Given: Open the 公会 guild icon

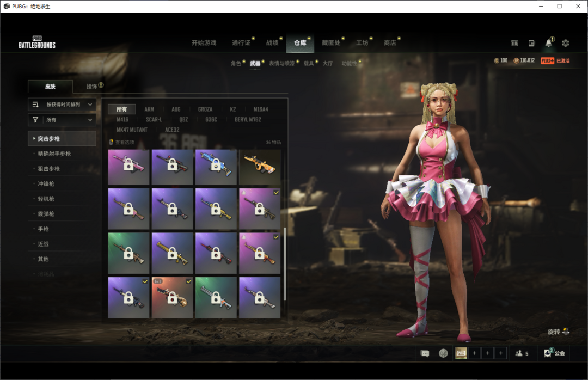Looking at the screenshot, I should [554, 353].
